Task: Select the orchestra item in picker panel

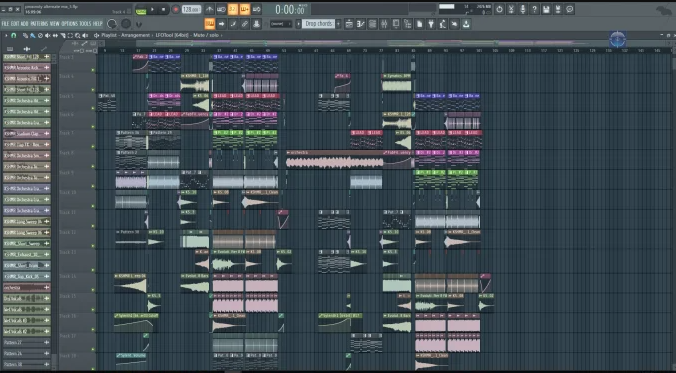Action: 27,287
